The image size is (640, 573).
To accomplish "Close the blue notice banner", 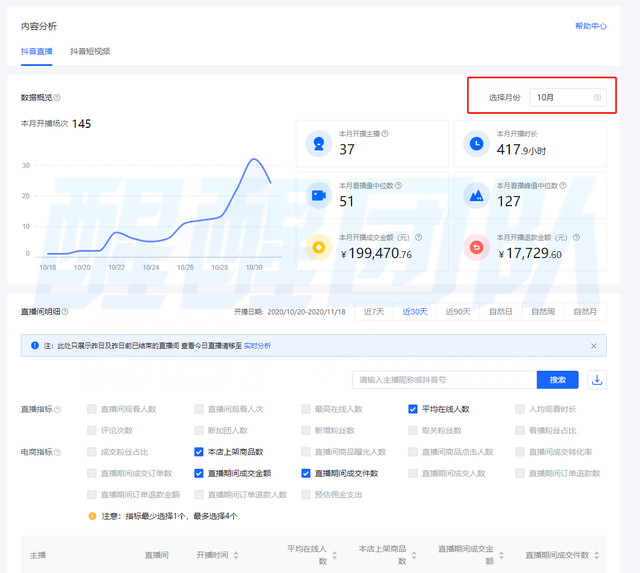I will coord(593,346).
